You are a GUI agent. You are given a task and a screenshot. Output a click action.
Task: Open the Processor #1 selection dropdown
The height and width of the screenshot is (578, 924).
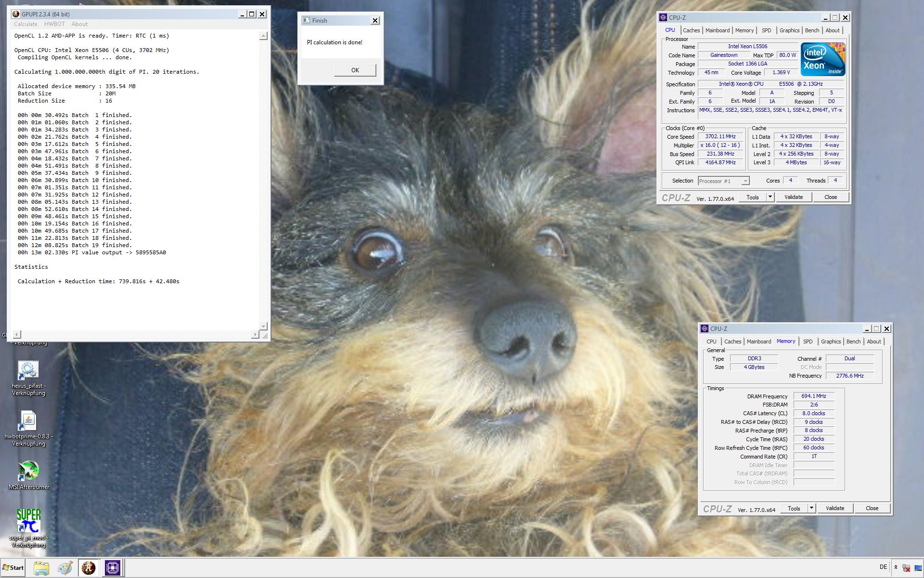click(x=724, y=181)
